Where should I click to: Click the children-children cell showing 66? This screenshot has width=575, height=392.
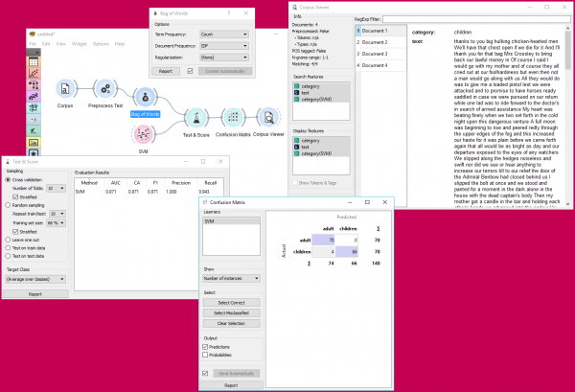click(347, 251)
